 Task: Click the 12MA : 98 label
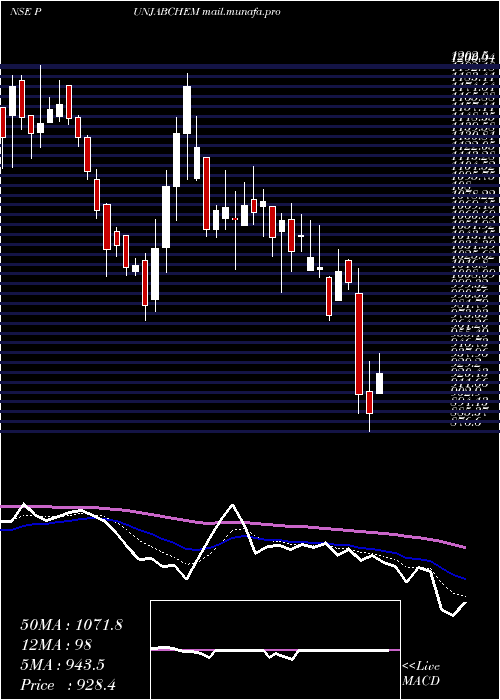coord(56,645)
